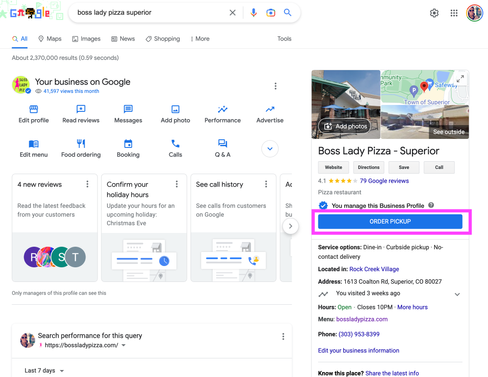Open the bossladypizza.com URL dropdown arrow
The width and height of the screenshot is (488, 377).
(x=124, y=345)
